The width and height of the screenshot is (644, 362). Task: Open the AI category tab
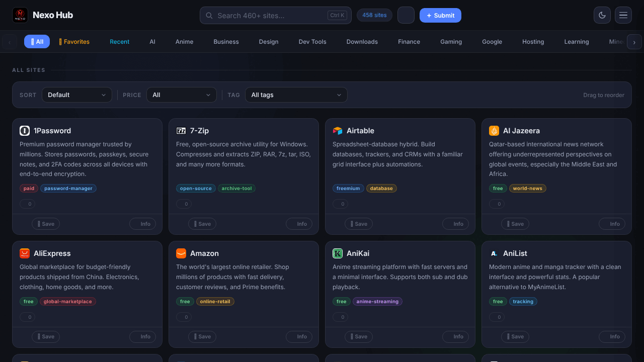[152, 42]
